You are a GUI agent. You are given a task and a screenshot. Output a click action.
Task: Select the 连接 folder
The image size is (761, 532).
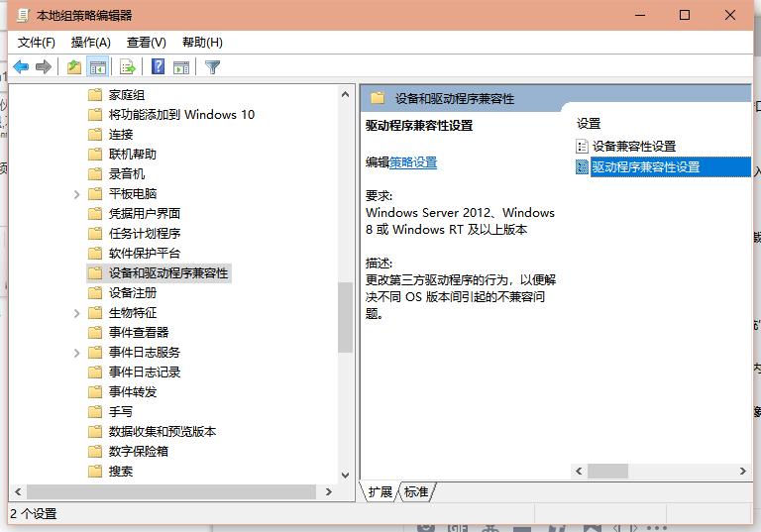click(x=121, y=135)
